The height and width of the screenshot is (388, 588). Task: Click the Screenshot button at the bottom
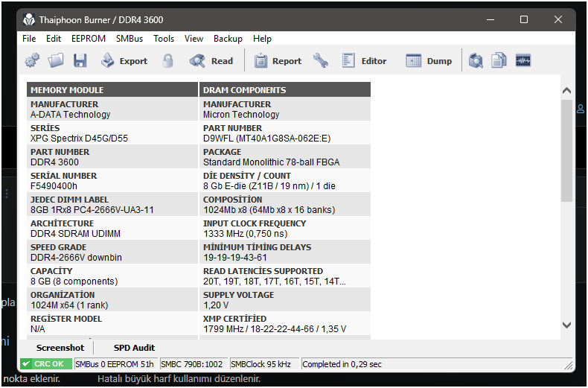(x=60, y=348)
